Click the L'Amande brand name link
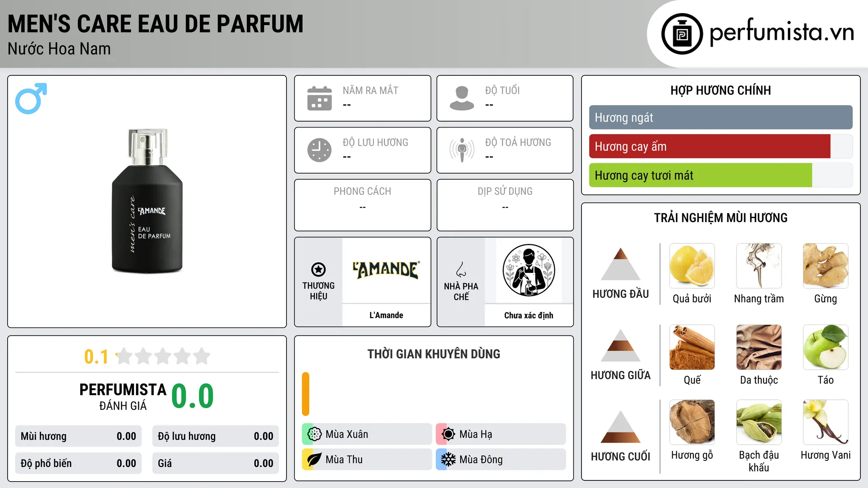Screen dimensions: 868x488 point(386,315)
